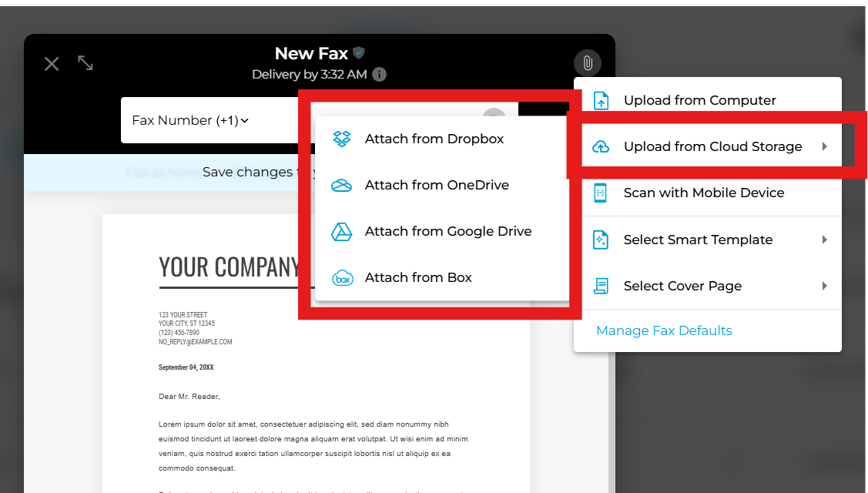868x493 pixels.
Task: Click the info icon next to delivery time
Action: pyautogui.click(x=378, y=75)
